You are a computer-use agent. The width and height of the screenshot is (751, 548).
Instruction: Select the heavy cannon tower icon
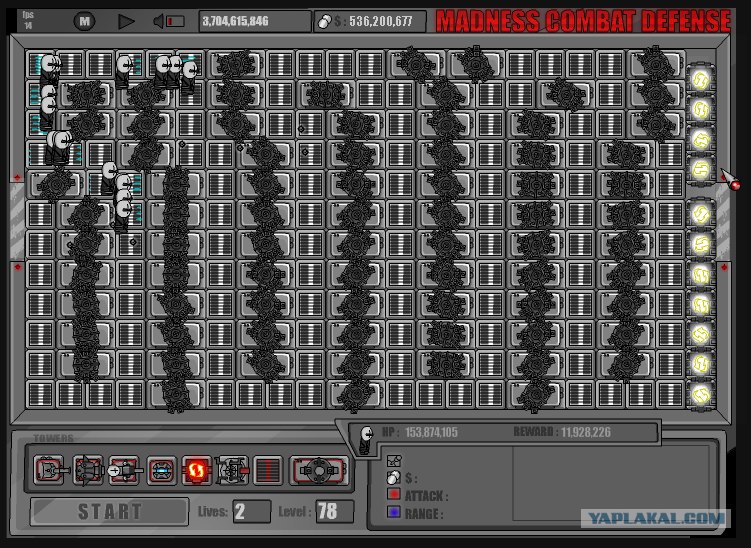click(232, 470)
